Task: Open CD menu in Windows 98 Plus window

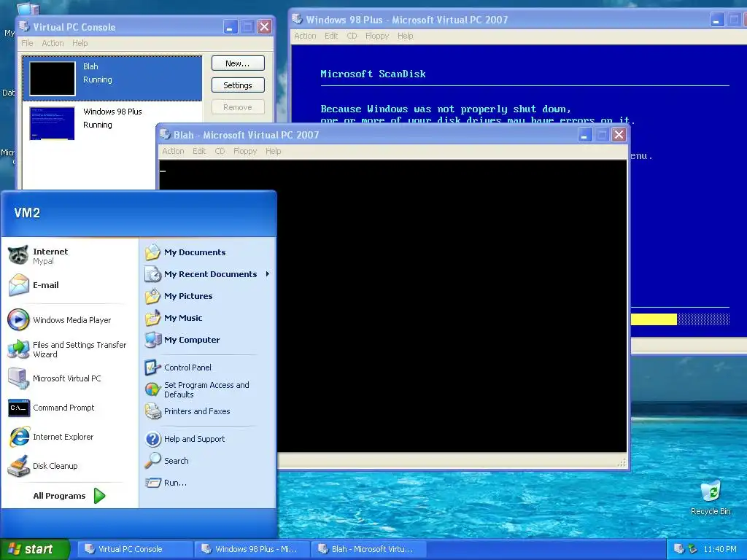Action: point(352,36)
